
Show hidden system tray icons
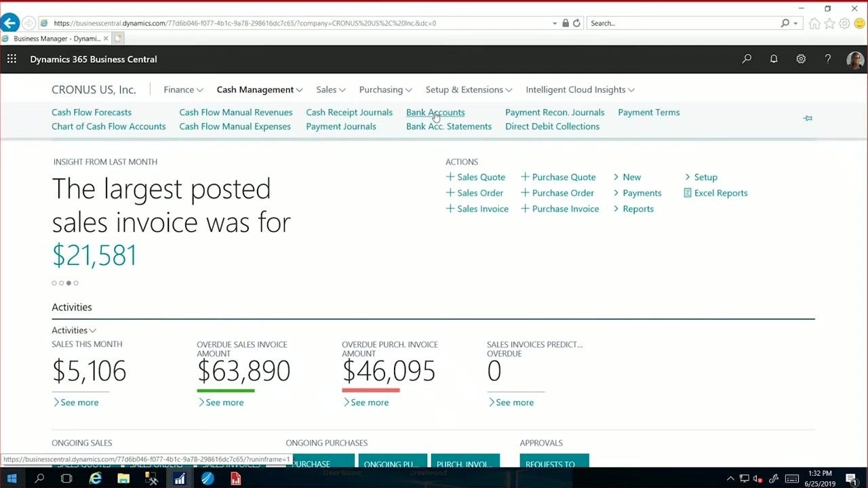pos(730,479)
